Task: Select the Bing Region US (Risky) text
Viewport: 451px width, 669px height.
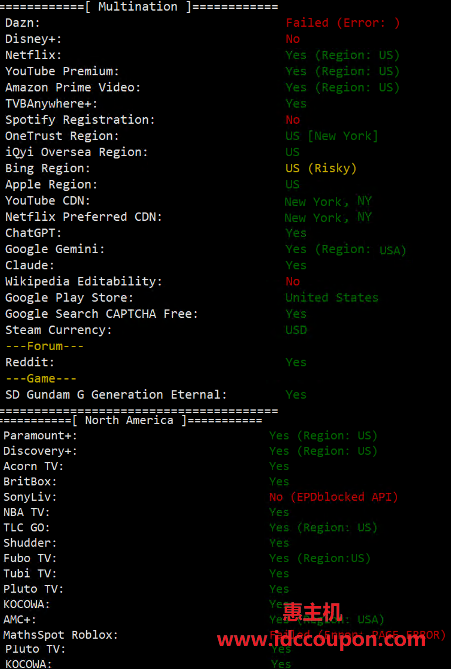Action: point(321,168)
